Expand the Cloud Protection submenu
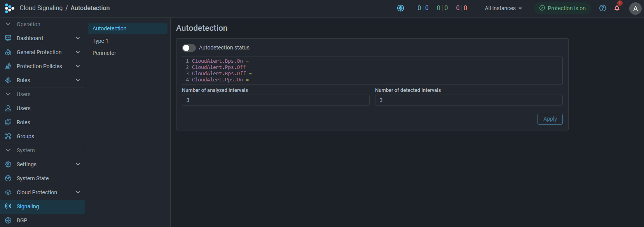Screen dimensions: 644x227 point(78,192)
